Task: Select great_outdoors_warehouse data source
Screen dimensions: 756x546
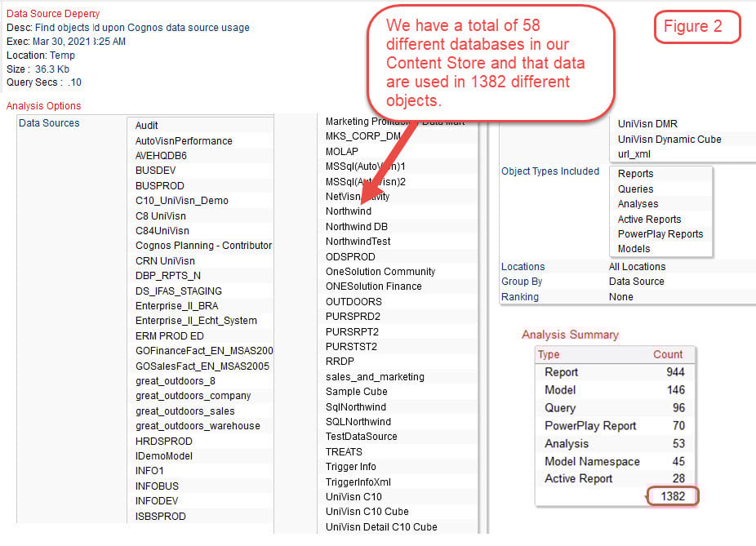Action: click(x=198, y=426)
